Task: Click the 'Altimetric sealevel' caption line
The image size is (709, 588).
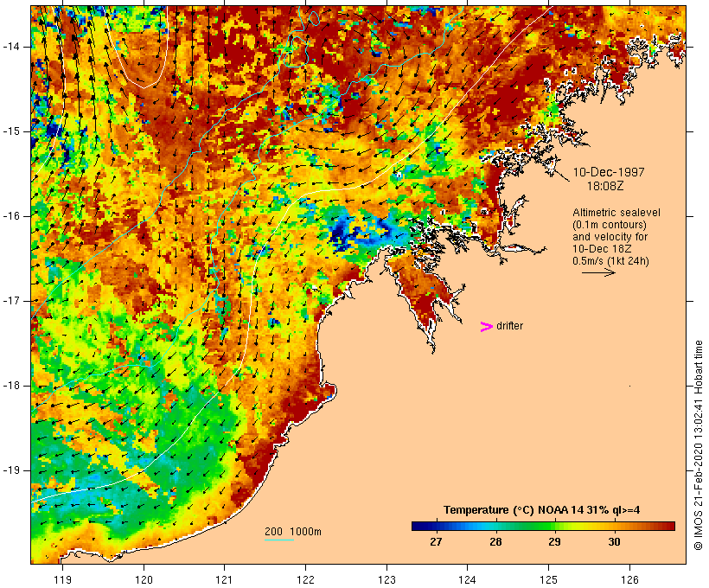Action: click(616, 213)
